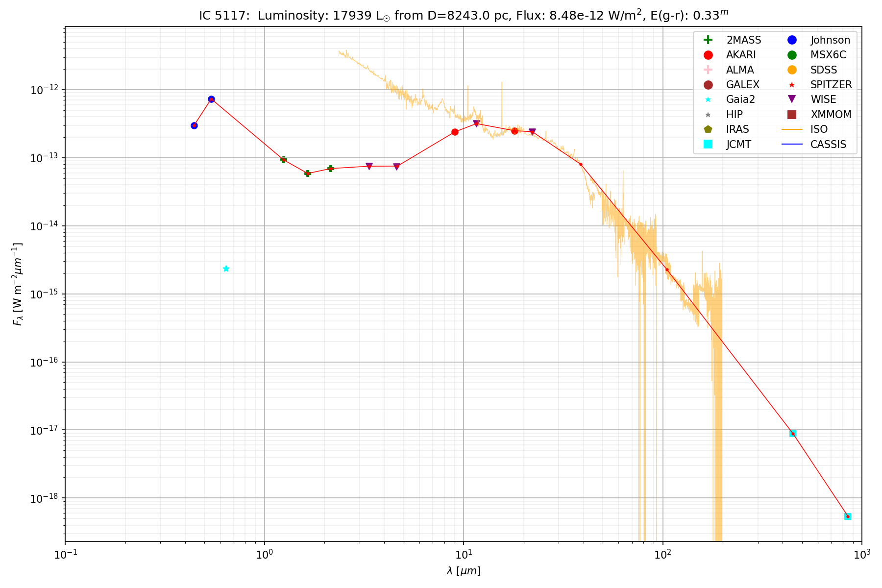Select the highest blue Johnson data point
The height and width of the screenshot is (588, 882).
pyautogui.click(x=211, y=99)
